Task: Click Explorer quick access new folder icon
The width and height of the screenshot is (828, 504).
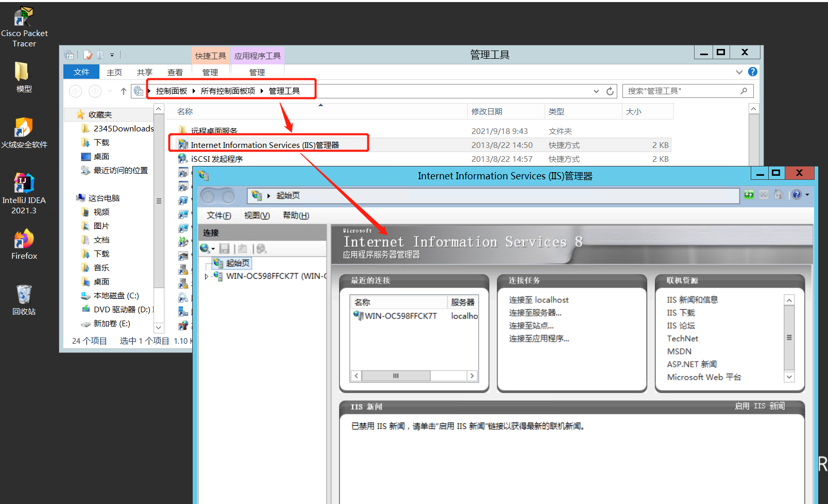Action: pyautogui.click(x=100, y=55)
